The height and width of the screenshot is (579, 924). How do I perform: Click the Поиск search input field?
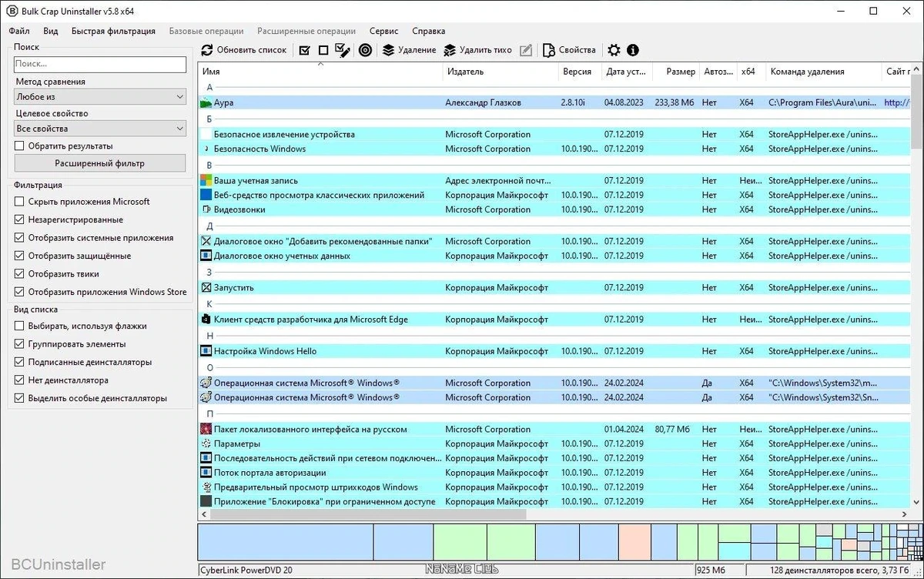100,65
